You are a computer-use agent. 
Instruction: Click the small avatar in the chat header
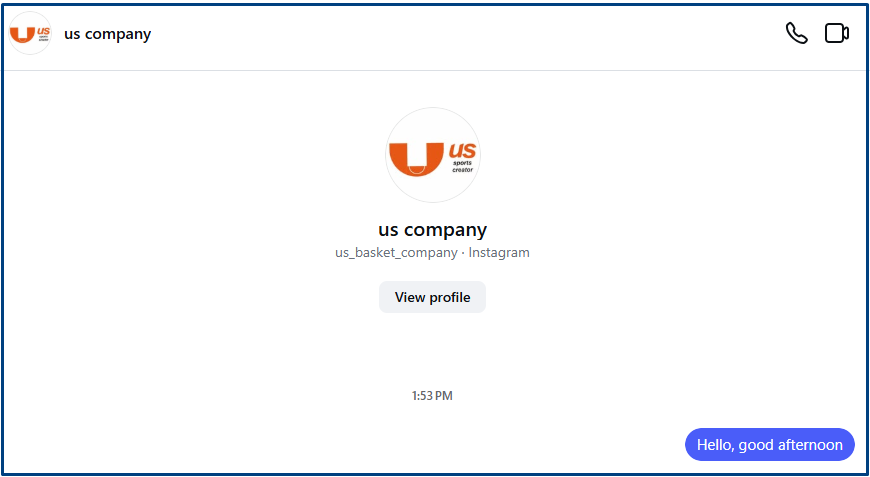click(x=30, y=34)
